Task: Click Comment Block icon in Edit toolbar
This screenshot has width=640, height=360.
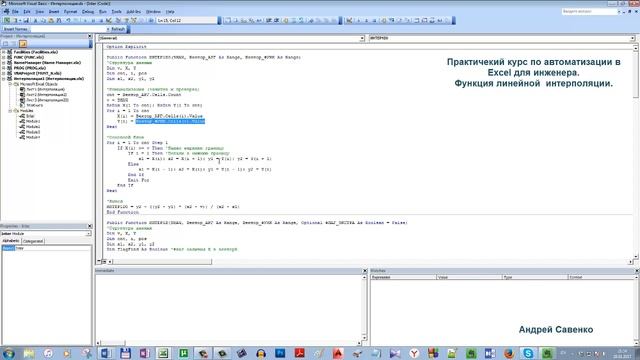Action: 293,20
